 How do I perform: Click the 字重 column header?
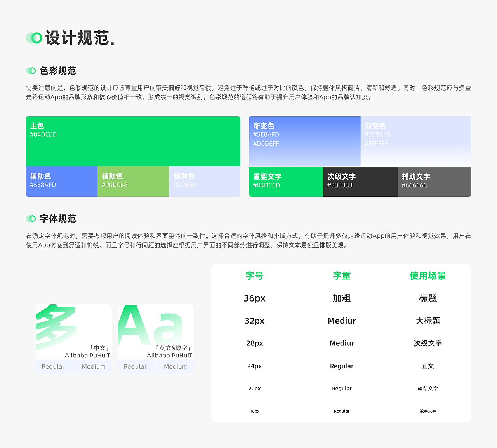[342, 276]
